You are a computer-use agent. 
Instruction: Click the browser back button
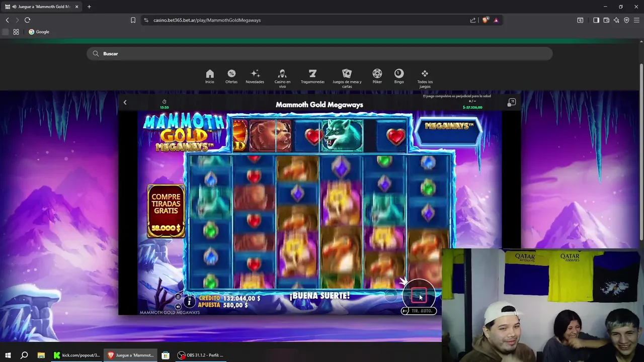(7, 20)
